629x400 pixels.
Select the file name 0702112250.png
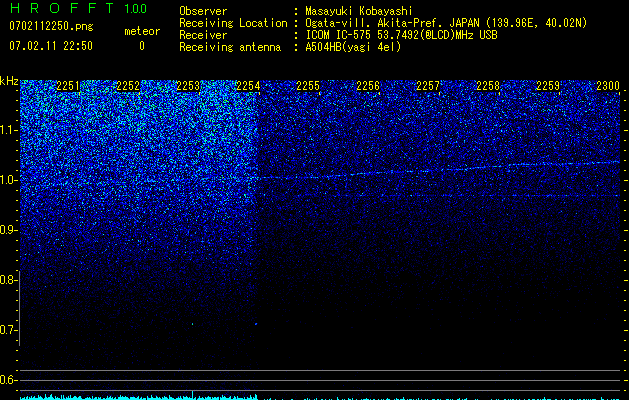pos(51,26)
